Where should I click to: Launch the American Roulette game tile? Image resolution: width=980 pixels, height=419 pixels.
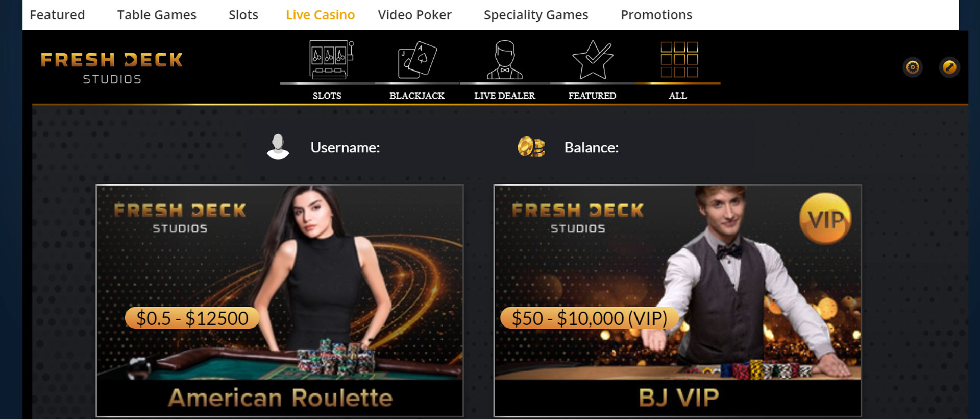click(x=280, y=301)
